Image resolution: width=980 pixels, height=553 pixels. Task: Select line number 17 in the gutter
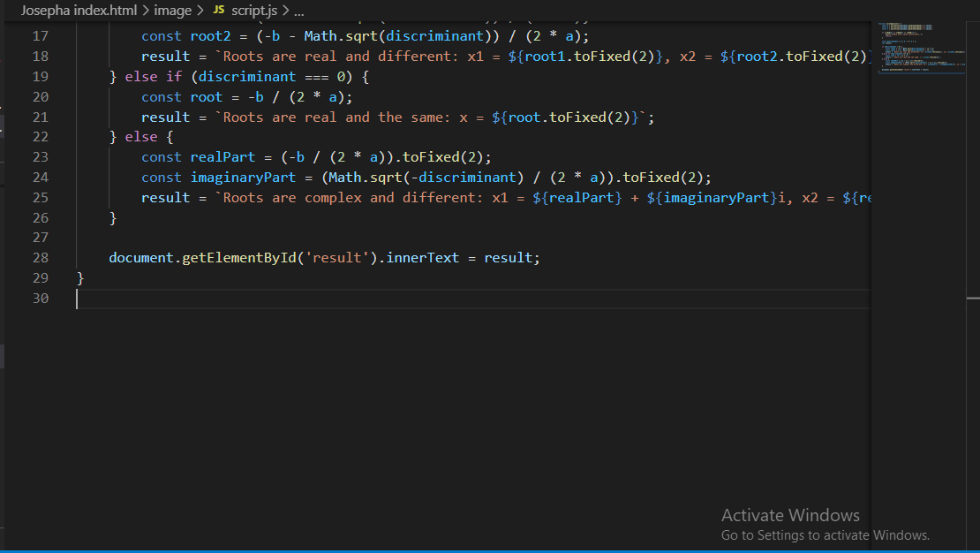point(41,36)
